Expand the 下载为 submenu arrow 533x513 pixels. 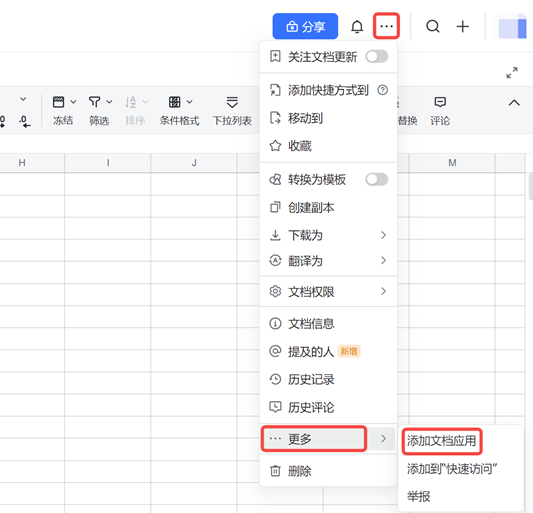point(383,235)
